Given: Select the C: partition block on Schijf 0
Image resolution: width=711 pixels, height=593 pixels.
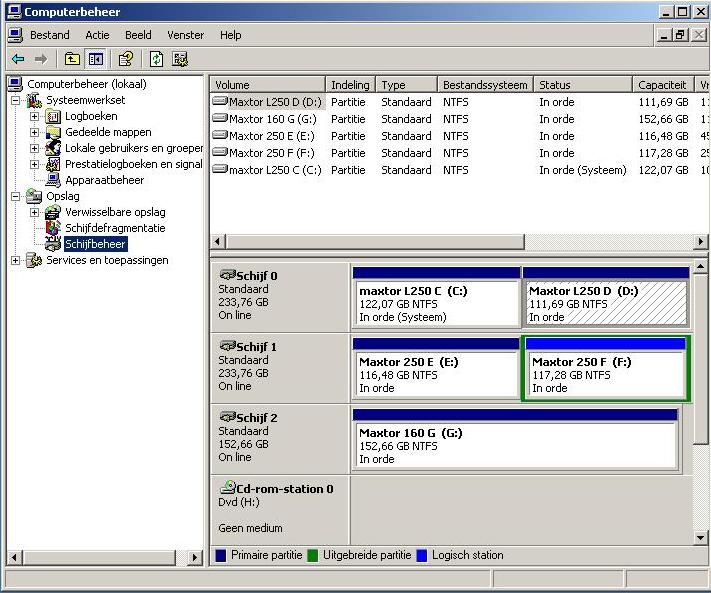Looking at the screenshot, I should pos(436,297).
